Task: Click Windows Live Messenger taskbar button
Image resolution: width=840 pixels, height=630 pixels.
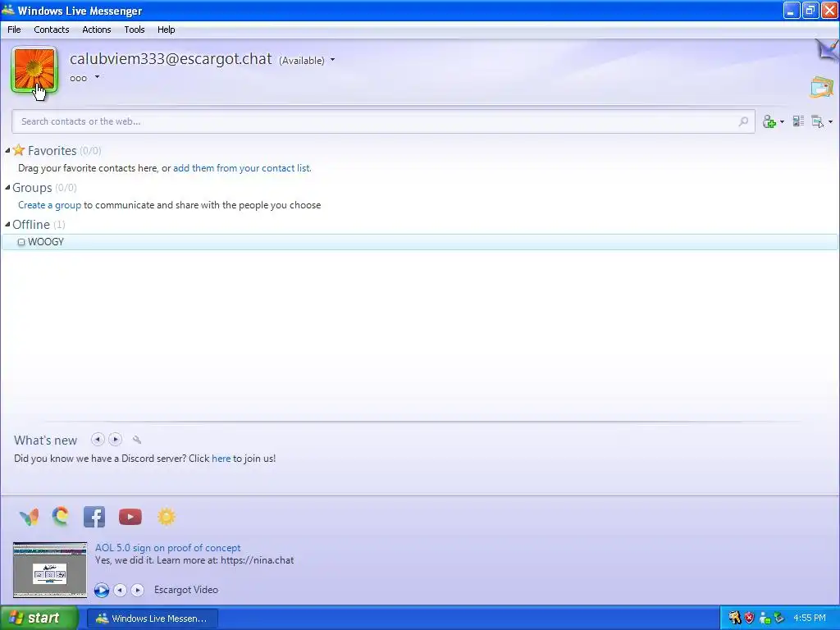Action: point(152,619)
